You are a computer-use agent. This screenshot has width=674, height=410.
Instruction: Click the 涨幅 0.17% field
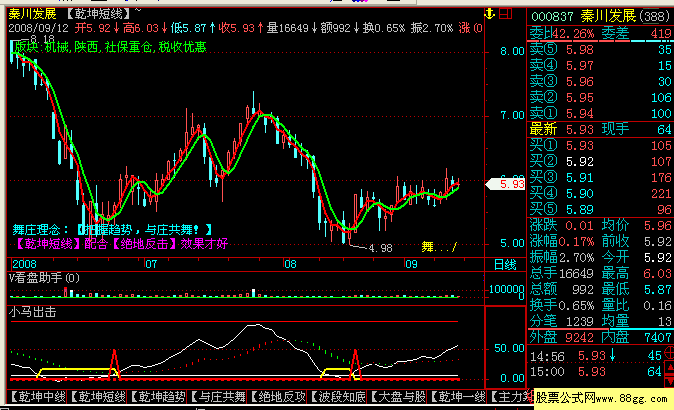click(561, 241)
